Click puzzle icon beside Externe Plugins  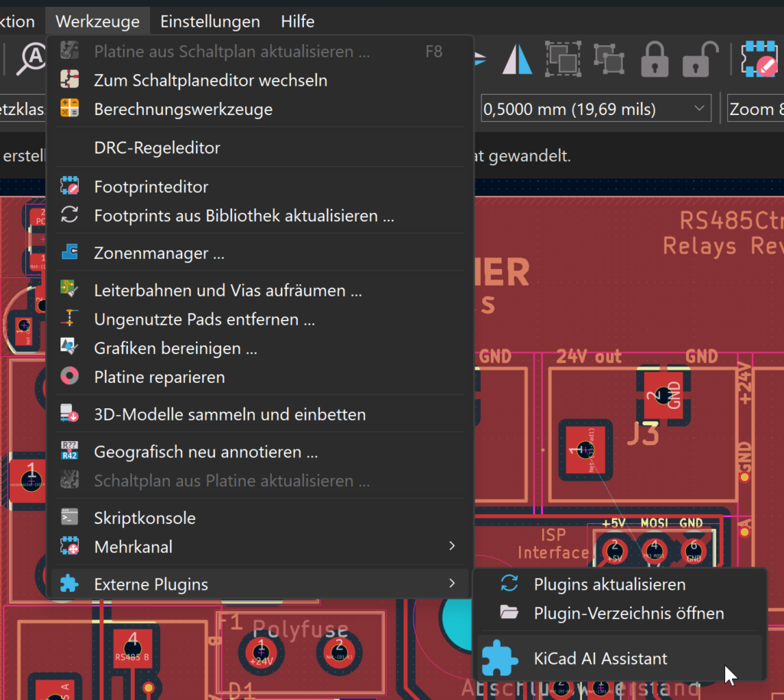pyautogui.click(x=70, y=584)
